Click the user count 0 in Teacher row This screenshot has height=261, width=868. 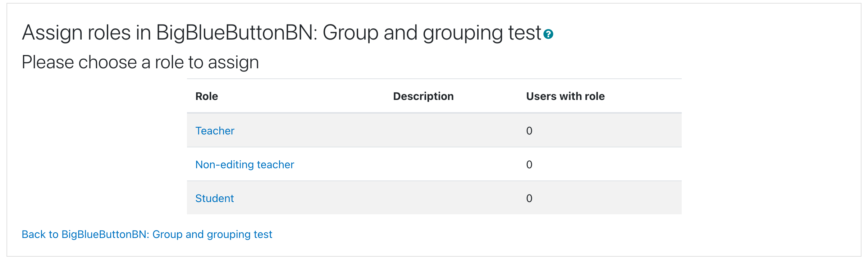point(529,130)
